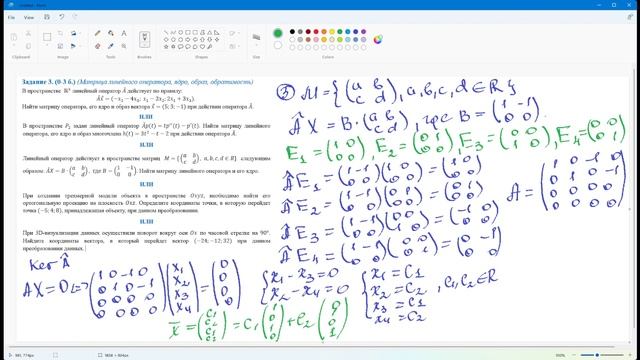Expand the Select tool options arrow
640x360 pixels.
(x=47, y=45)
